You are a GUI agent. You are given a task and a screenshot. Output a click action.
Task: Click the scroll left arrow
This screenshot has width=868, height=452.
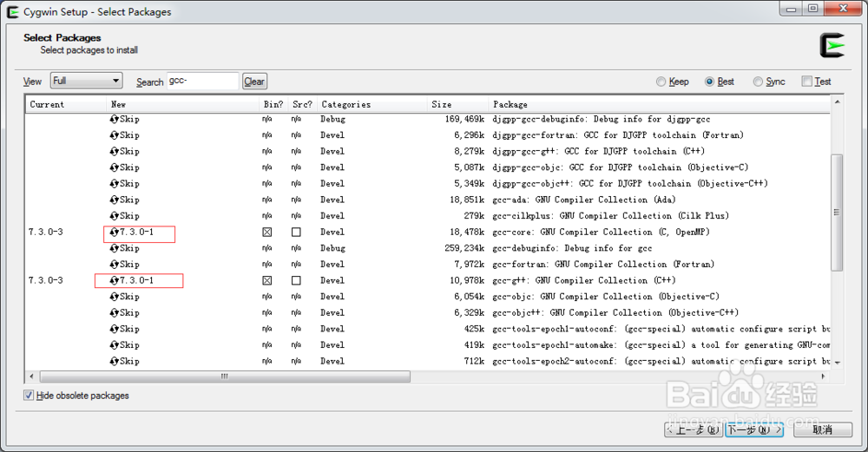tap(31, 377)
